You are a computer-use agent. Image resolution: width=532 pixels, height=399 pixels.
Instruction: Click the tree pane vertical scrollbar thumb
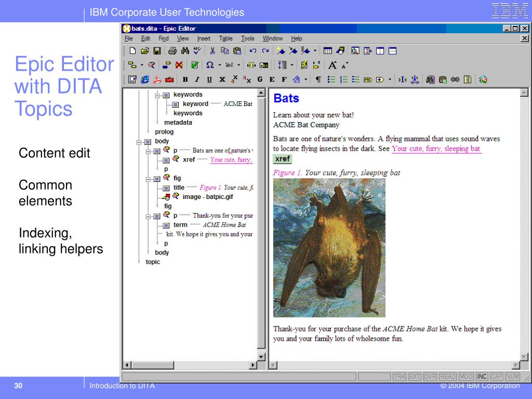261,223
